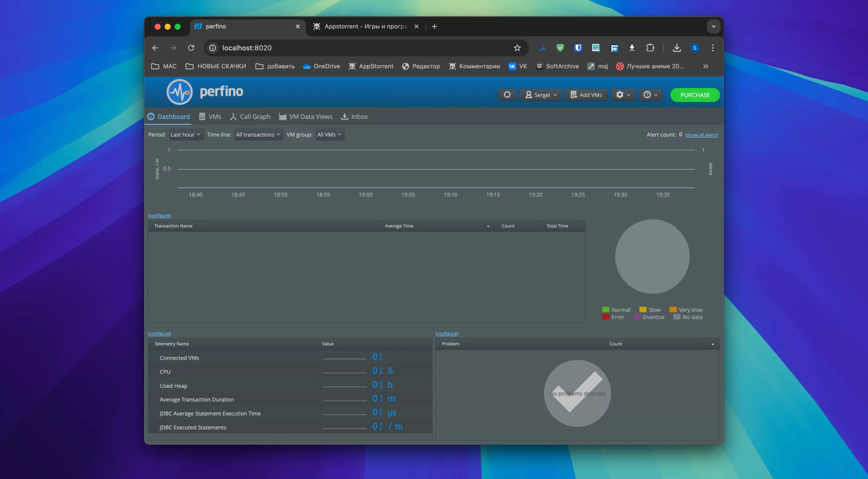This screenshot has height=479, width=868.
Task: Open the Sergei user menu
Action: (x=541, y=95)
